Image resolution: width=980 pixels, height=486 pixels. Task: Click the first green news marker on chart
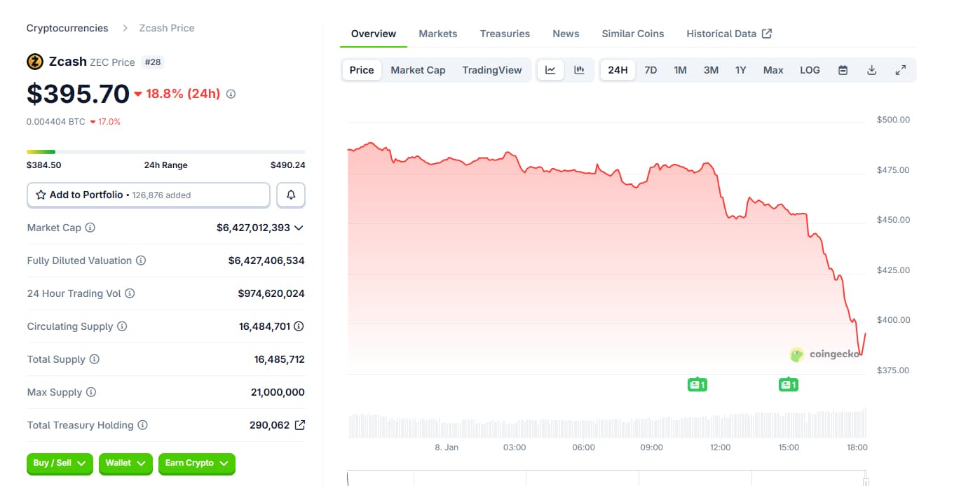697,384
